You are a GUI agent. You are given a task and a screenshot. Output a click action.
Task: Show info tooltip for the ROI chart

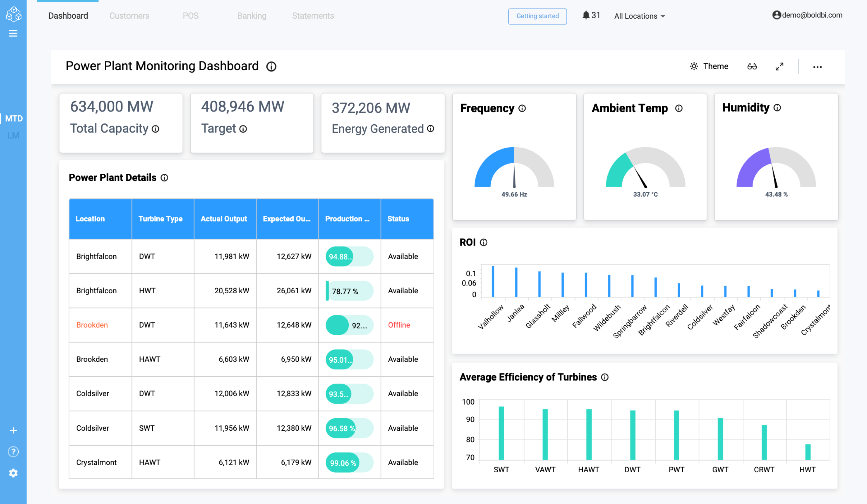(484, 243)
